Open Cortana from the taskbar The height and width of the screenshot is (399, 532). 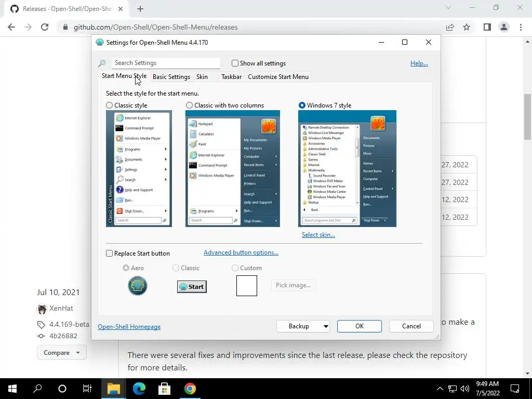click(62, 389)
